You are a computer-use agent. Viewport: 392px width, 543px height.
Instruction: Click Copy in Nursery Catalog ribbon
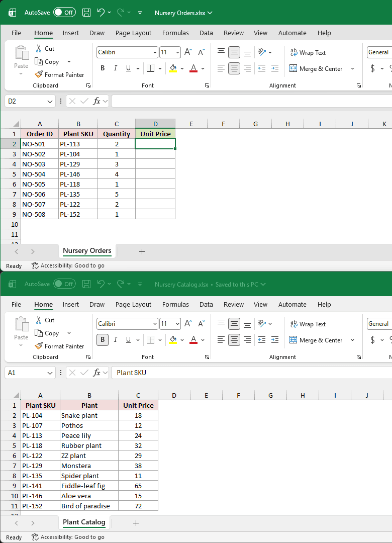coord(48,333)
